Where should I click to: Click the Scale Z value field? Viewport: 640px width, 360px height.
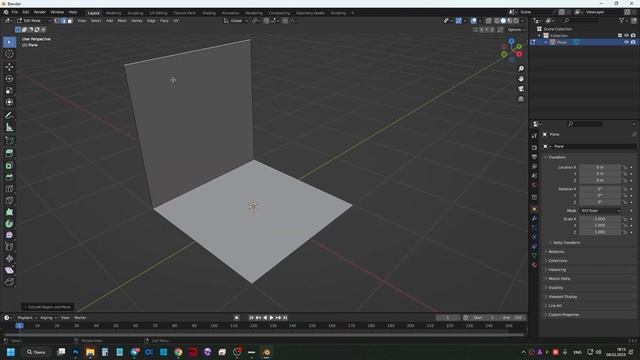pyautogui.click(x=600, y=232)
